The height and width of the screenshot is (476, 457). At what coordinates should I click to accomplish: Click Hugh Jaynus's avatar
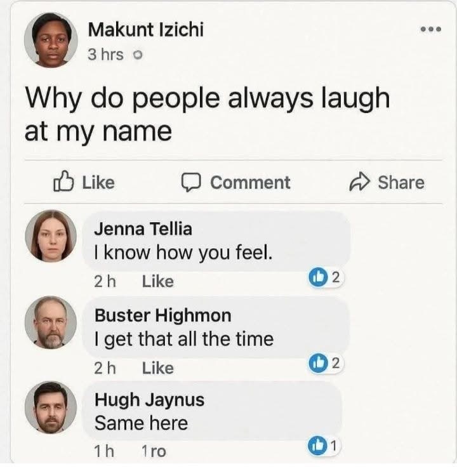[50, 407]
